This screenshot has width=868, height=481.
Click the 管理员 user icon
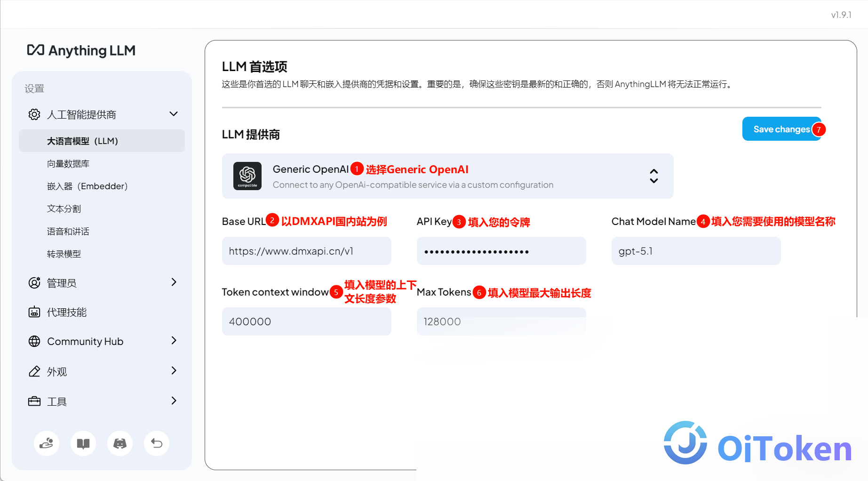click(x=34, y=282)
